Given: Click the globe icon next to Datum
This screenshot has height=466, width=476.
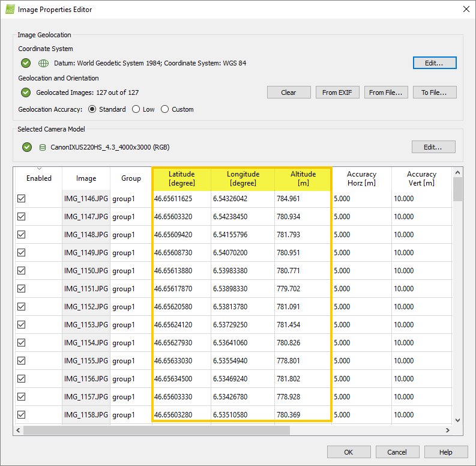Looking at the screenshot, I should tap(43, 63).
